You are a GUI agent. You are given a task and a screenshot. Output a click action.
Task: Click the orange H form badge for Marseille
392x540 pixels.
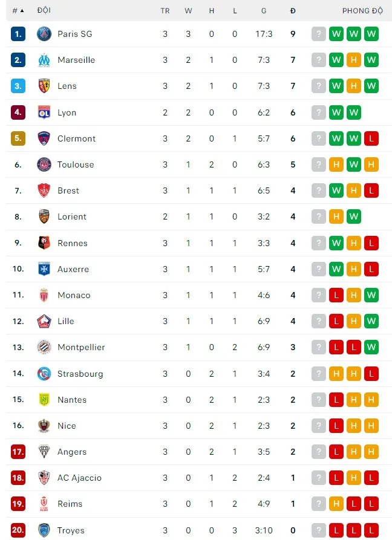tap(354, 60)
